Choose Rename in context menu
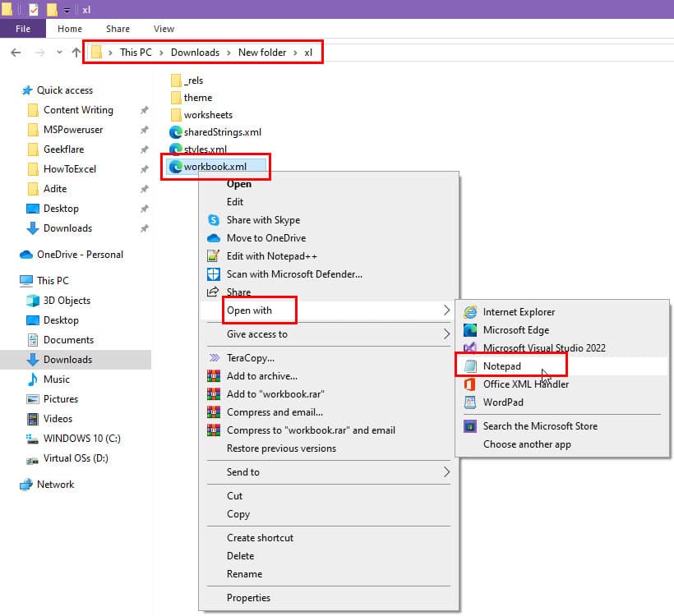This screenshot has height=616, width=674. pos(244,574)
